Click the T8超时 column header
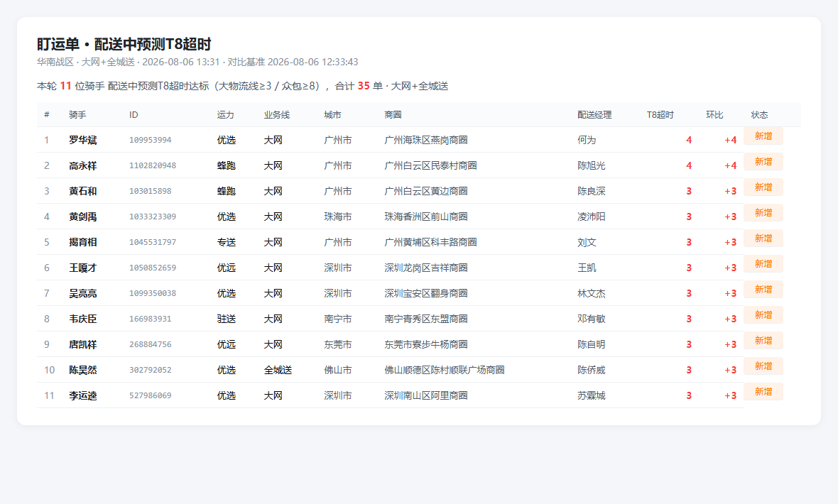 (660, 115)
